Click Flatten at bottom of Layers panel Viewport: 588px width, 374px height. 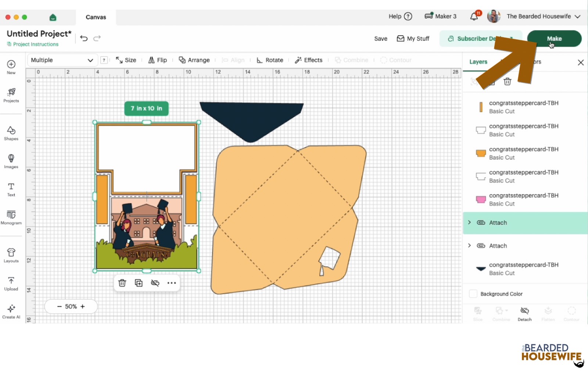pos(548,314)
